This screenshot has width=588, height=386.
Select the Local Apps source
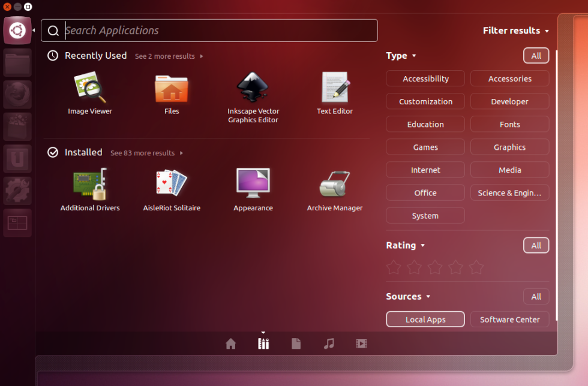tap(425, 319)
